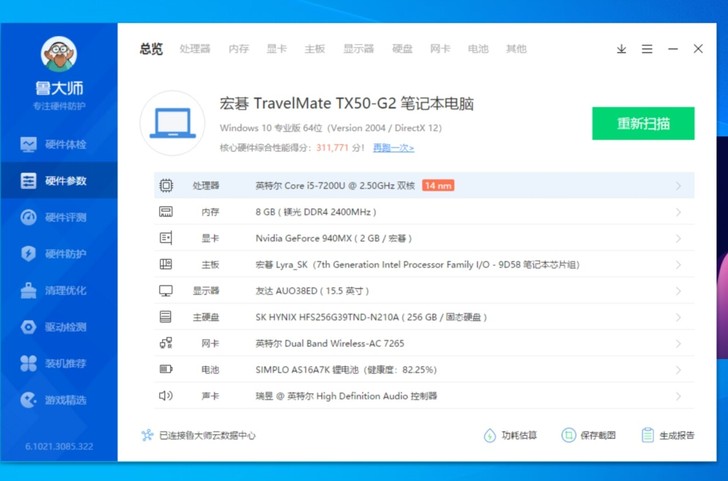Viewport: 728px width, 481px height.
Task: Click the 再跑一次 link
Action: [393, 148]
